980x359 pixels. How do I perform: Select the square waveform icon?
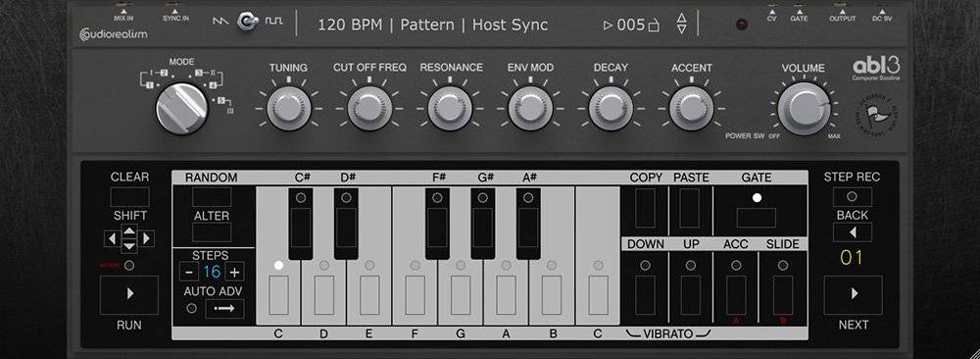274,21
